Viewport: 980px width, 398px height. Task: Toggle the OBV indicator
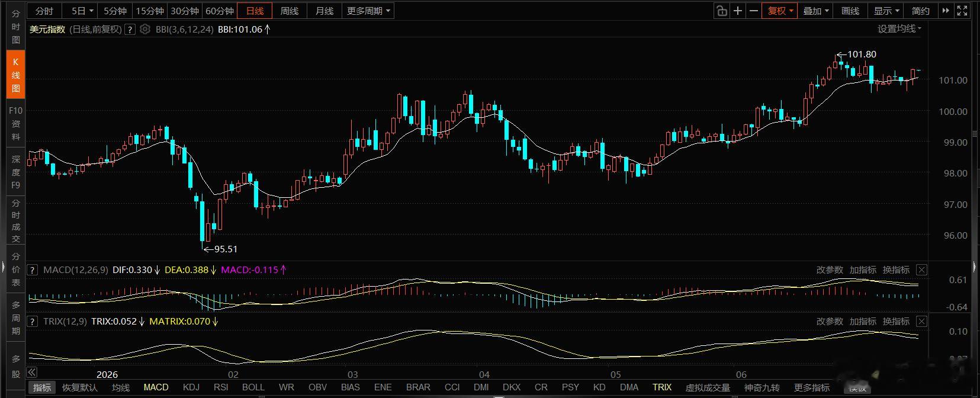click(x=318, y=387)
